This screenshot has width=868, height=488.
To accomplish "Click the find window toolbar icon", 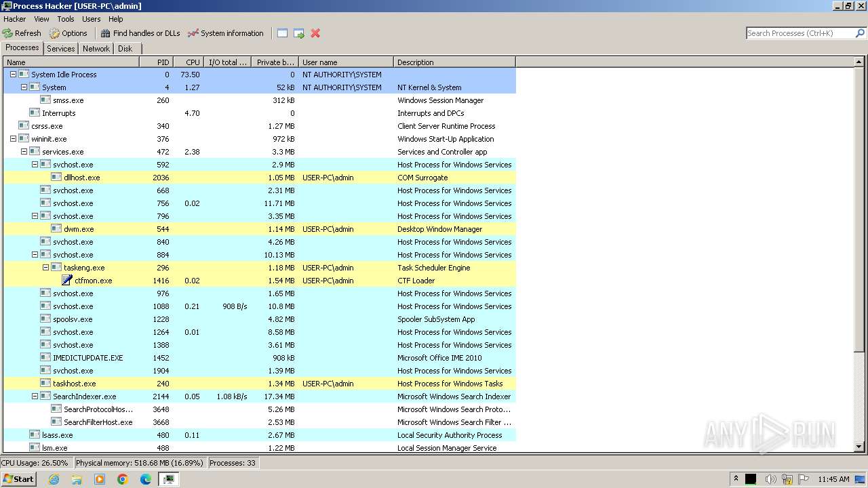I will (x=282, y=33).
